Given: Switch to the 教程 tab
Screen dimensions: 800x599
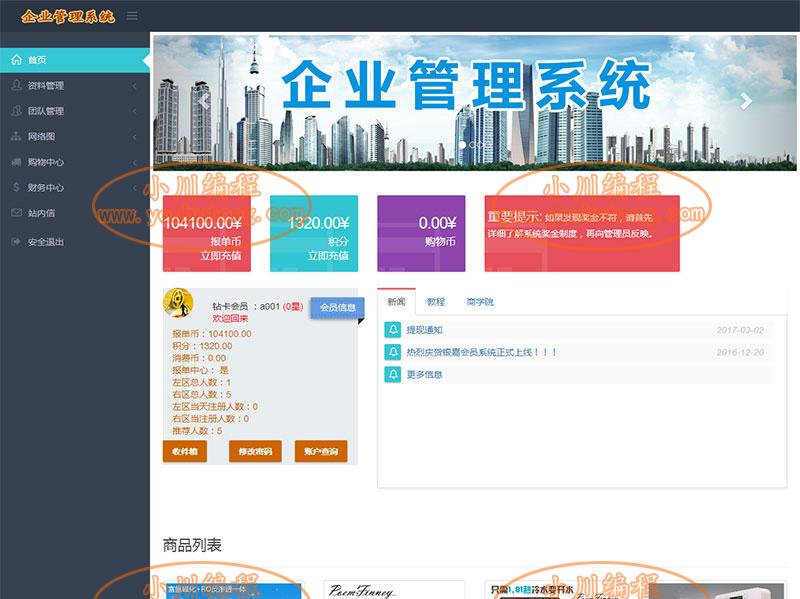Looking at the screenshot, I should 436,302.
